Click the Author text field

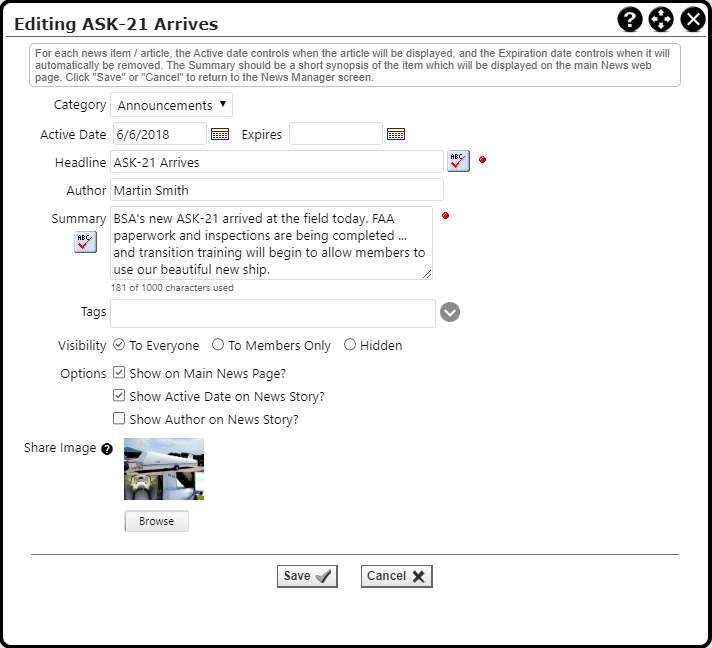coord(276,190)
